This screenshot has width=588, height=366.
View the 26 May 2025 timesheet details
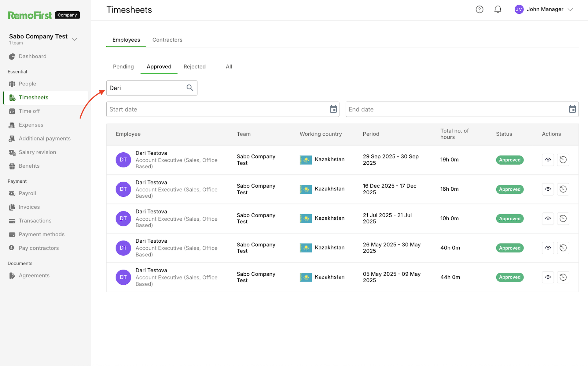pos(548,248)
